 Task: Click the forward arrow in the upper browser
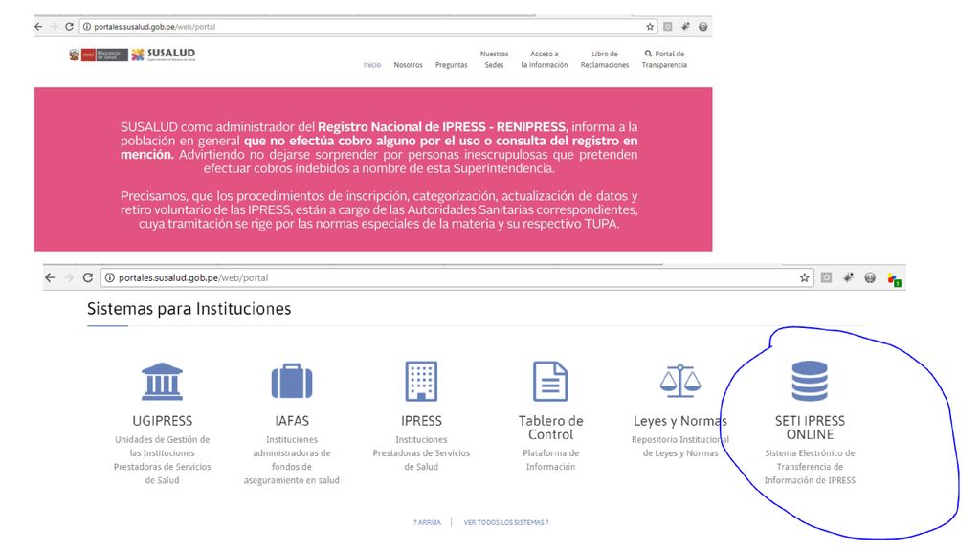click(54, 27)
